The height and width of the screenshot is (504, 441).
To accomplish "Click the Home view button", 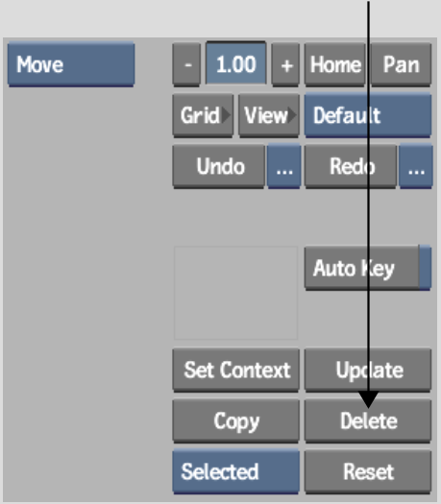I will coord(335,64).
